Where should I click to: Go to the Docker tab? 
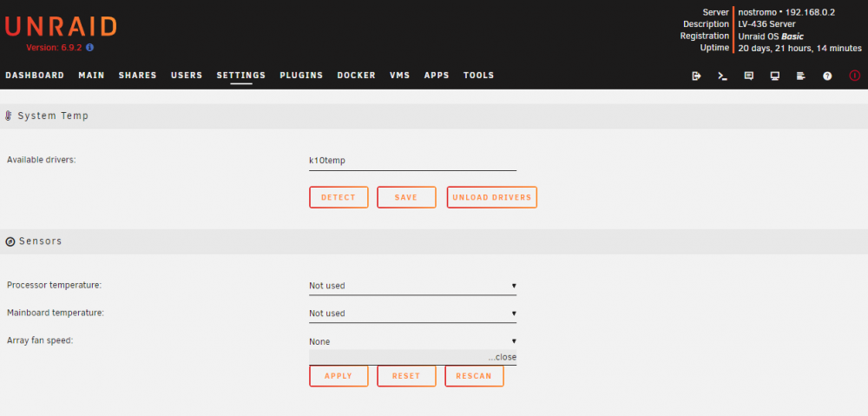pos(356,76)
